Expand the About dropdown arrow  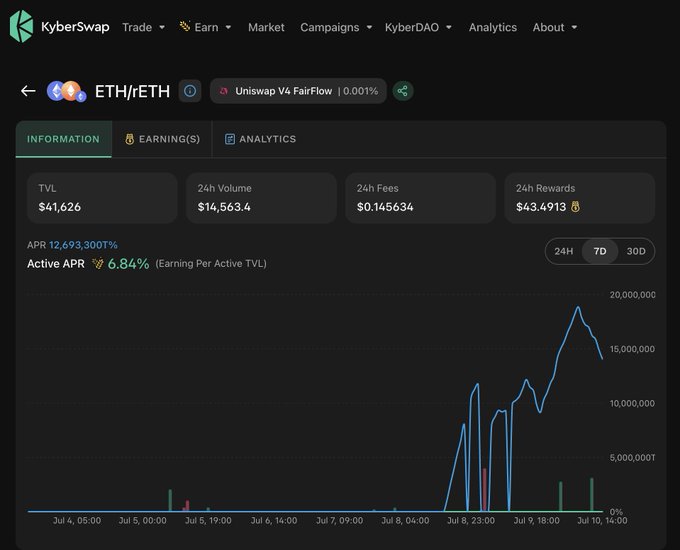(x=575, y=27)
